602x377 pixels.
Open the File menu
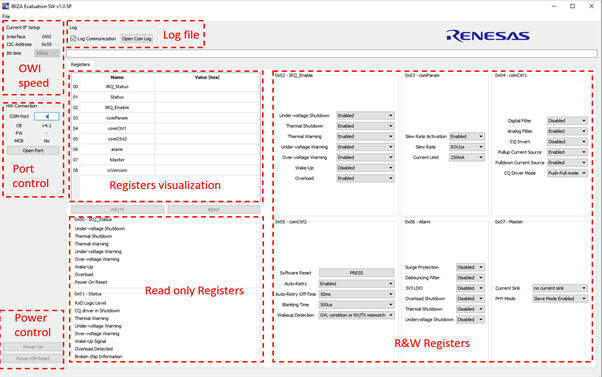pyautogui.click(x=6, y=17)
